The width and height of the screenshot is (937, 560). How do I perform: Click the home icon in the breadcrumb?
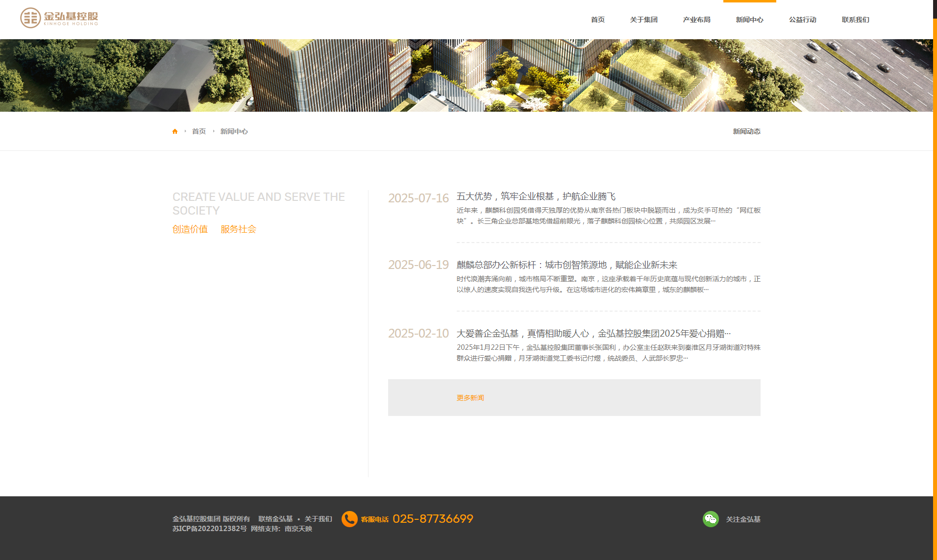coord(175,131)
